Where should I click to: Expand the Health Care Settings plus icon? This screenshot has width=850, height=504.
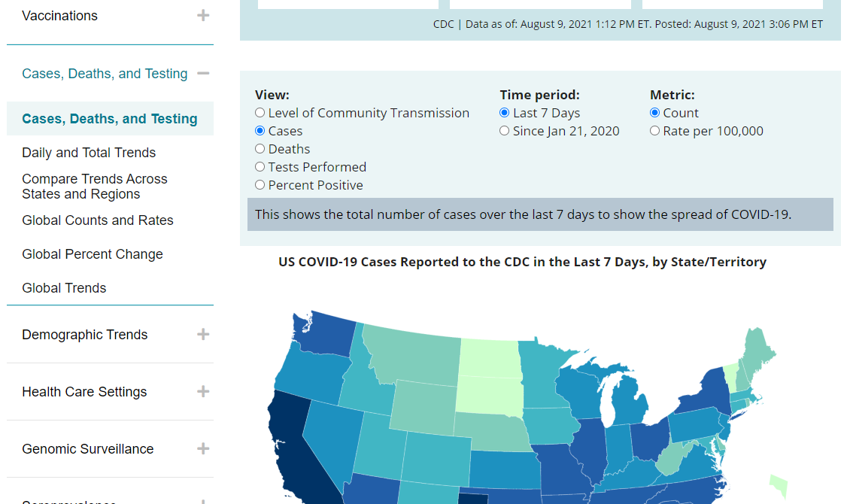click(x=203, y=391)
